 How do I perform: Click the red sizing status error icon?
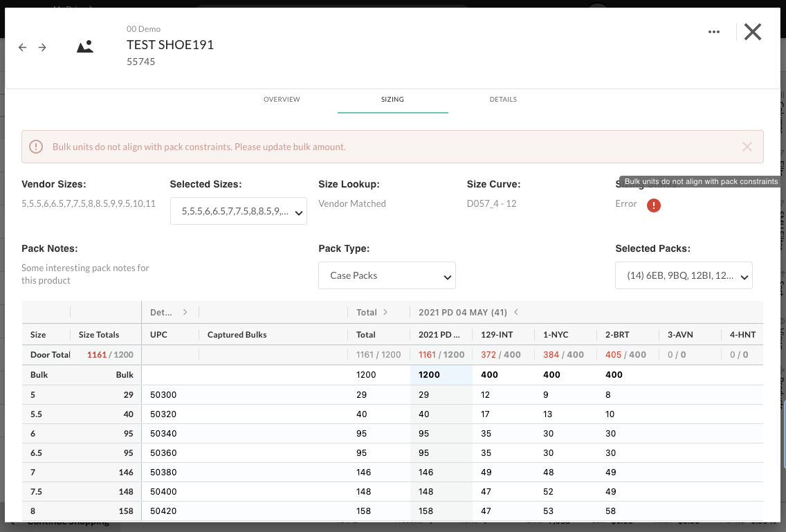tap(653, 205)
